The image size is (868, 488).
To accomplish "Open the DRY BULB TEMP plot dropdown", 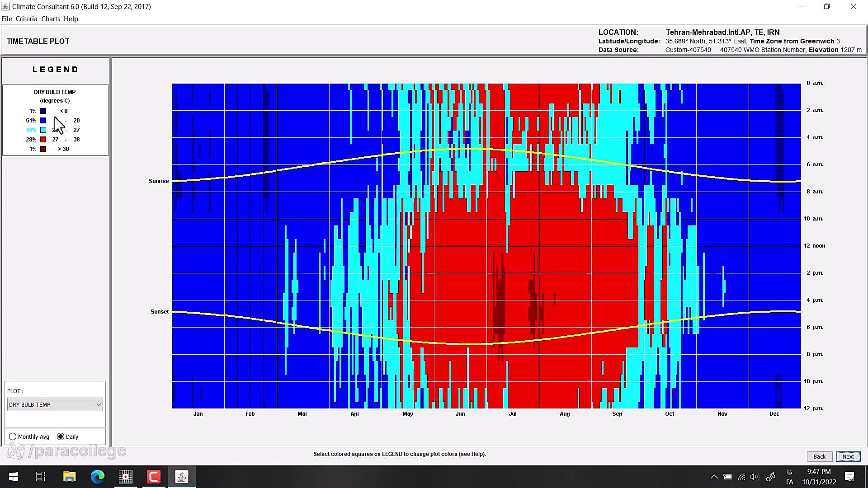I will coord(55,404).
